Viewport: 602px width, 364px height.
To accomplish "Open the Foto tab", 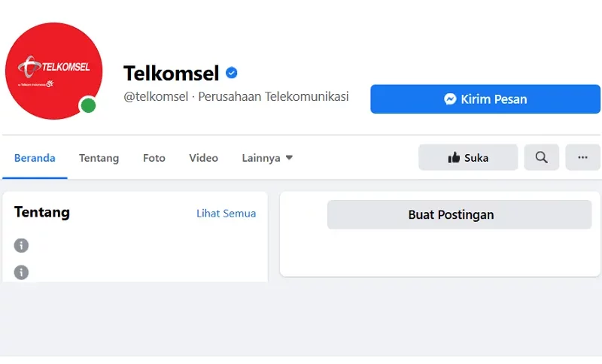I will [x=154, y=158].
